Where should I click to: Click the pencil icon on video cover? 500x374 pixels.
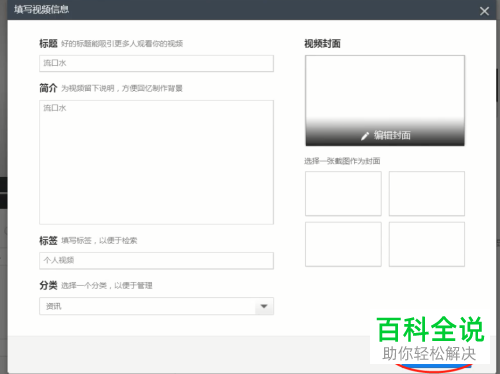coord(365,136)
